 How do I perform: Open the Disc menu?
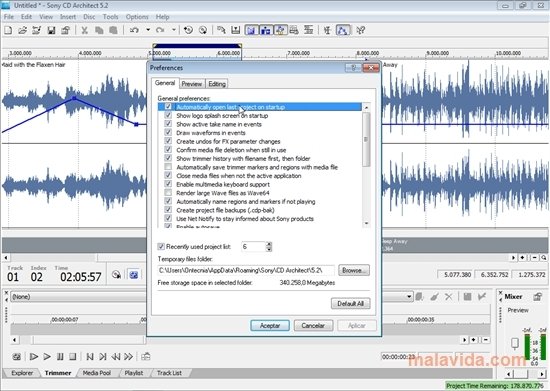pyautogui.click(x=89, y=17)
